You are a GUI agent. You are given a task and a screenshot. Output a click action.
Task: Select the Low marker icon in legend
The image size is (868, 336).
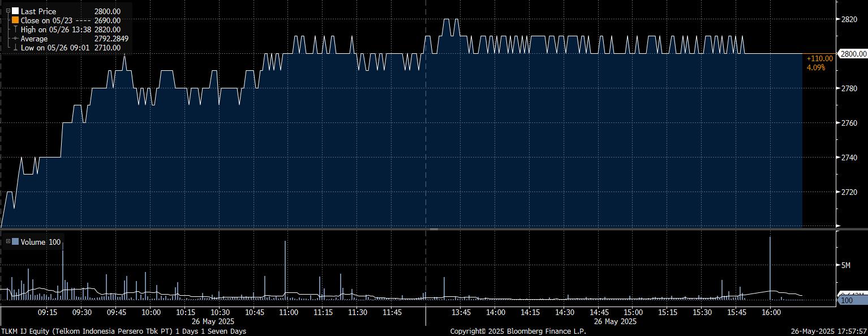point(15,48)
